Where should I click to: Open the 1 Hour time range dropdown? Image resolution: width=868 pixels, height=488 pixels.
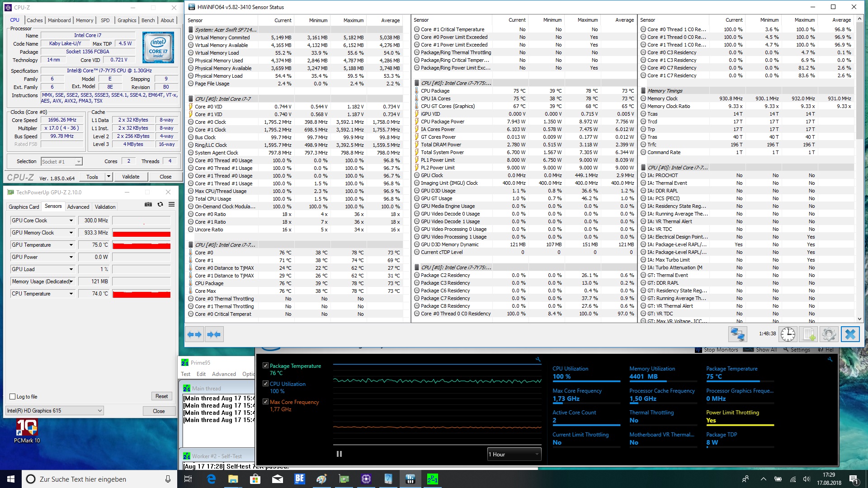coord(514,454)
